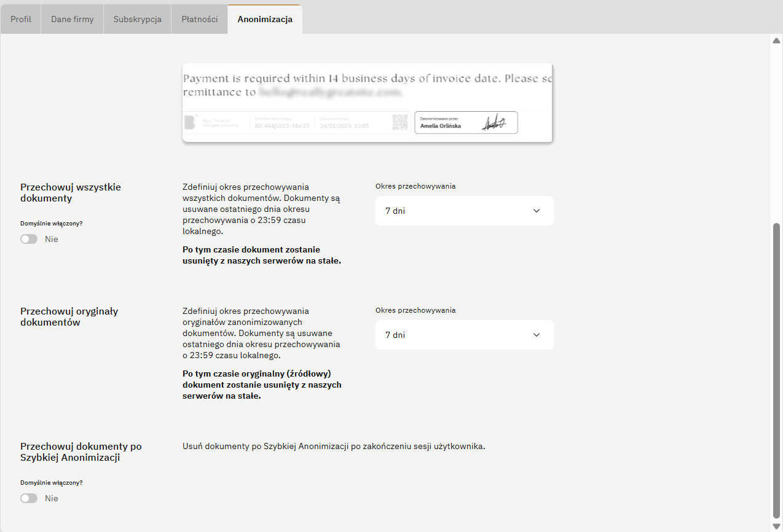The width and height of the screenshot is (783, 532).
Task: Open retention period dropdown for document originals
Action: [x=464, y=335]
